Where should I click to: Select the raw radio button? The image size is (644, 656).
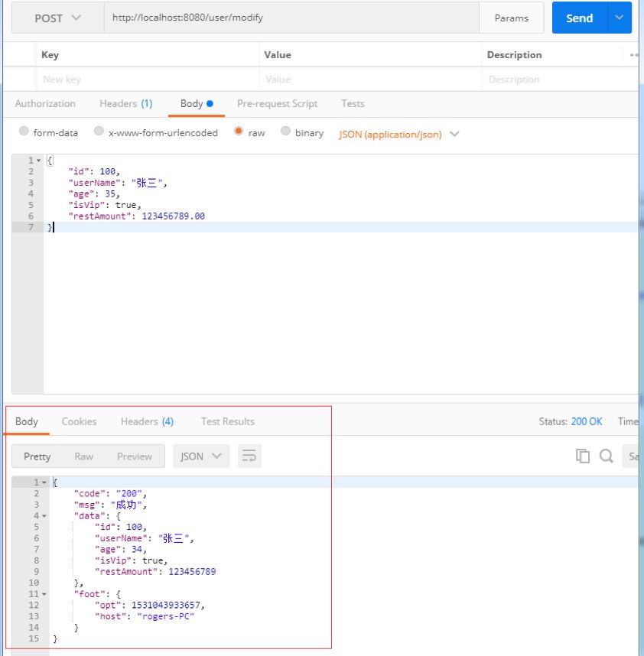239,132
